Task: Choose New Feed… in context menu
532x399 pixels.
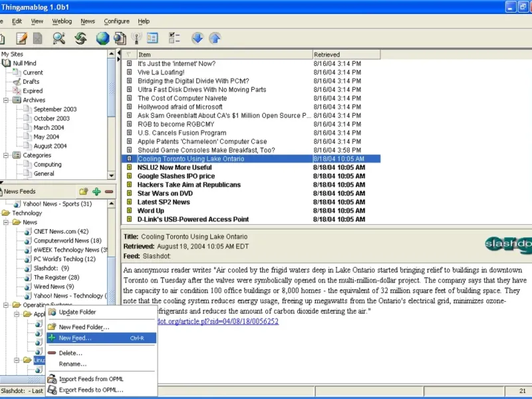Action: click(102, 338)
